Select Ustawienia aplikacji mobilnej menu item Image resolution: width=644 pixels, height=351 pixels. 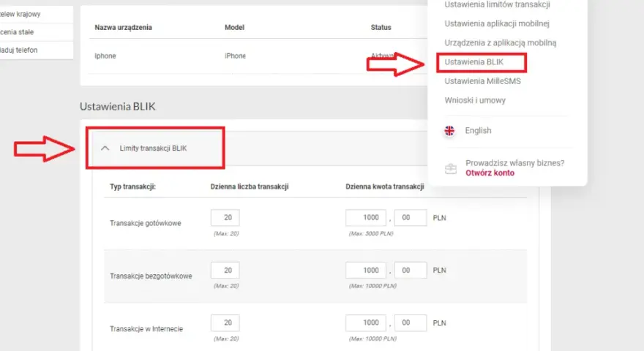497,24
